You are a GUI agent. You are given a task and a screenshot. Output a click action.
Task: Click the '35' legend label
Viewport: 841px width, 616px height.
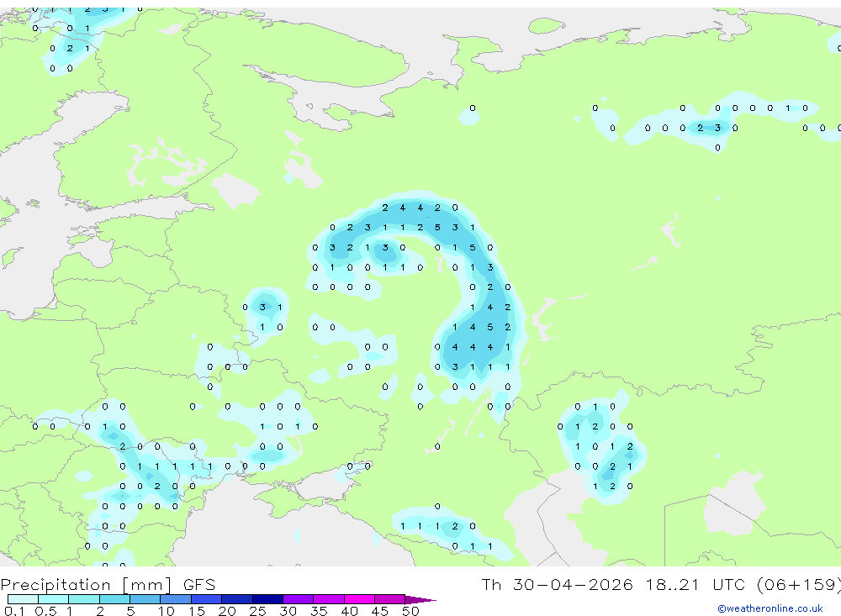319,611
